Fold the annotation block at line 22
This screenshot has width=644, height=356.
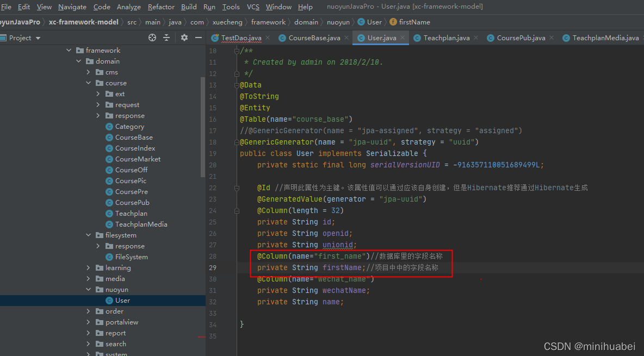[237, 188]
